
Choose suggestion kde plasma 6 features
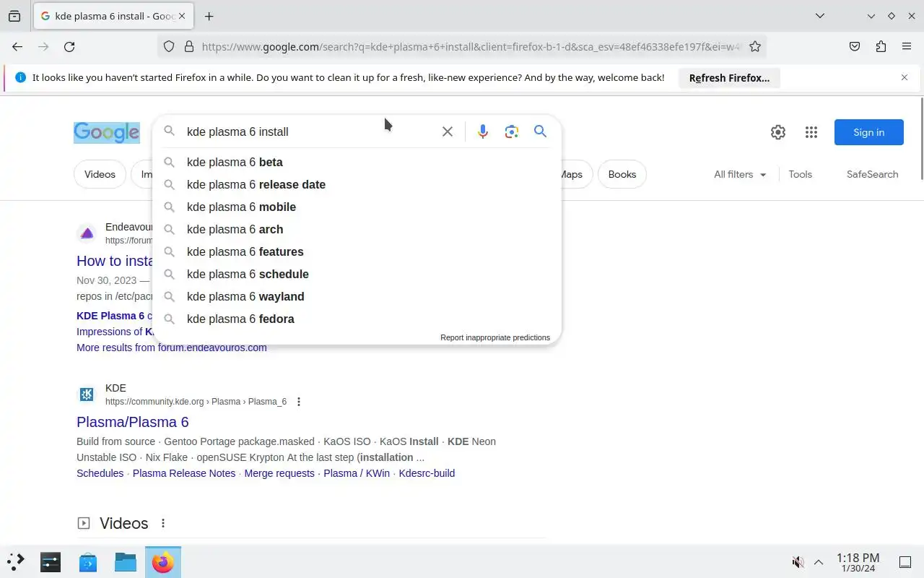(x=357, y=251)
